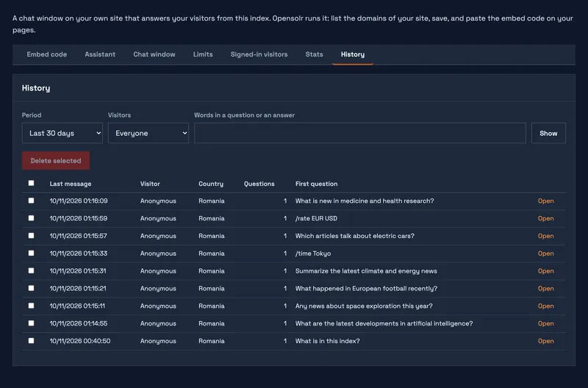This screenshot has width=588, height=388.
Task: Click the 'What is in this index?' question text
Action: click(327, 341)
